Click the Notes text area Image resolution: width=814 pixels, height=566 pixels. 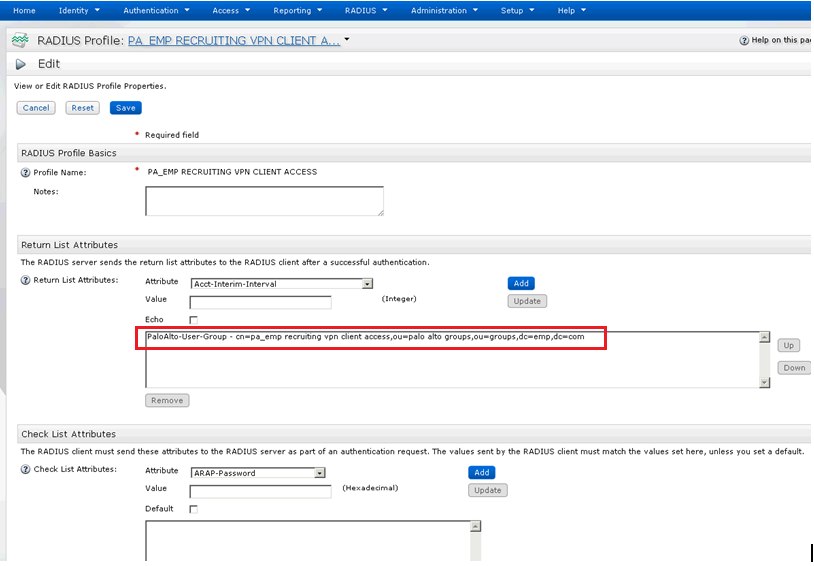[x=264, y=201]
